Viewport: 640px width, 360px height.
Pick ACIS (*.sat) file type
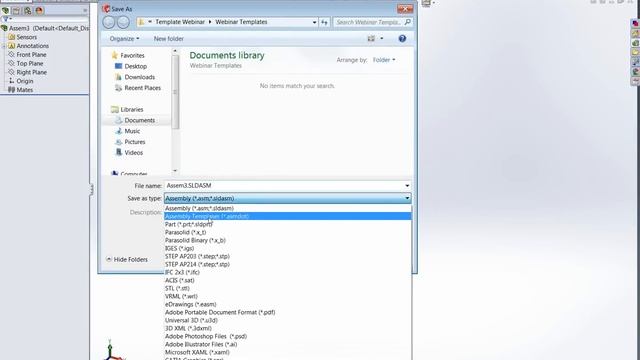coord(287,280)
